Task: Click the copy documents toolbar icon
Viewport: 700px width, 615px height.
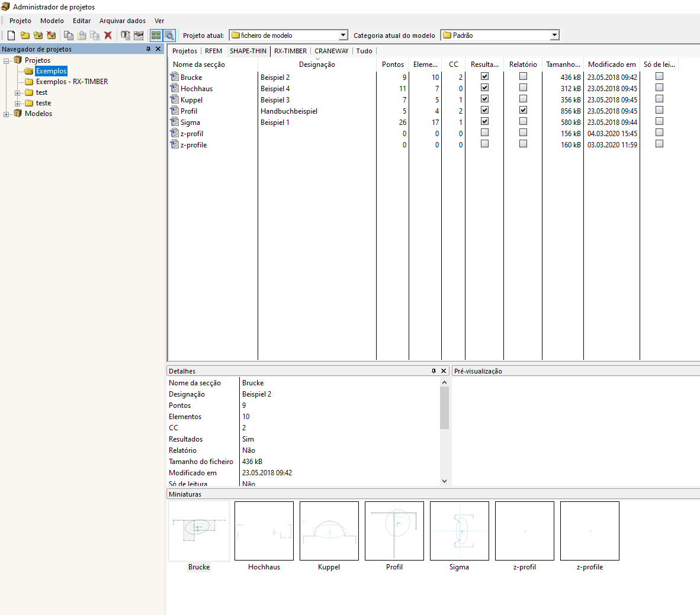Action: pos(68,36)
